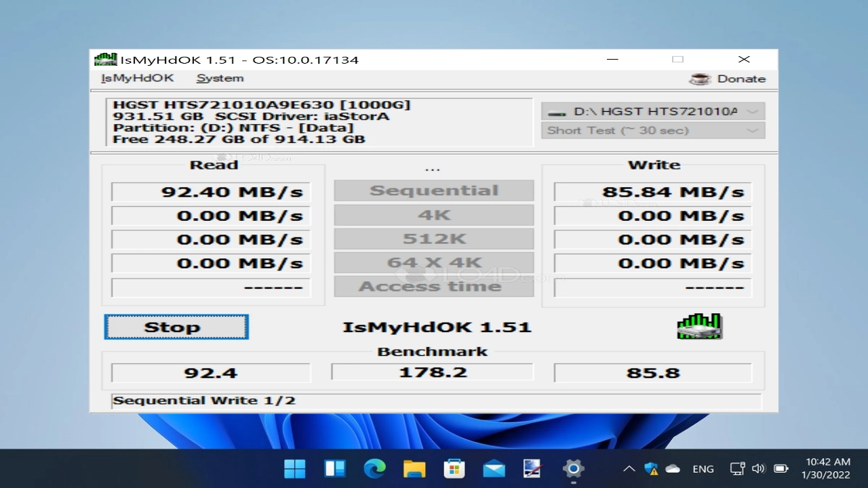
Task: Open Settings gear in taskbar
Action: 573,468
